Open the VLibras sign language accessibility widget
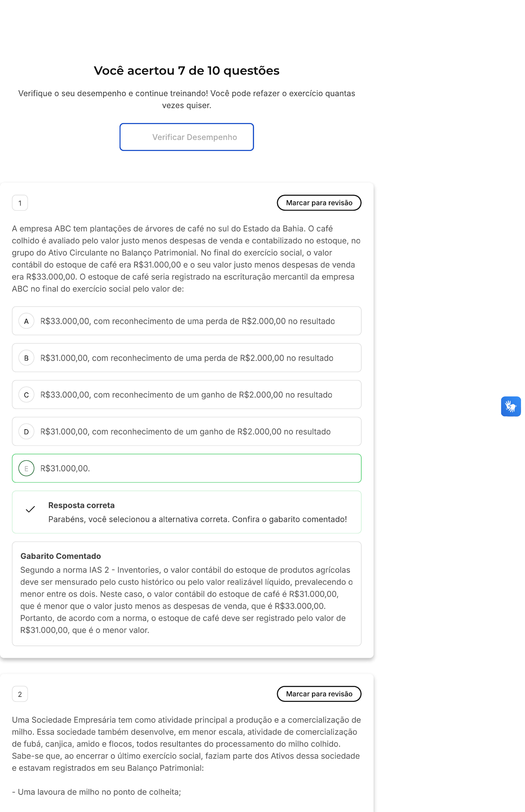Viewport: 525px width, 812px height. click(x=510, y=406)
